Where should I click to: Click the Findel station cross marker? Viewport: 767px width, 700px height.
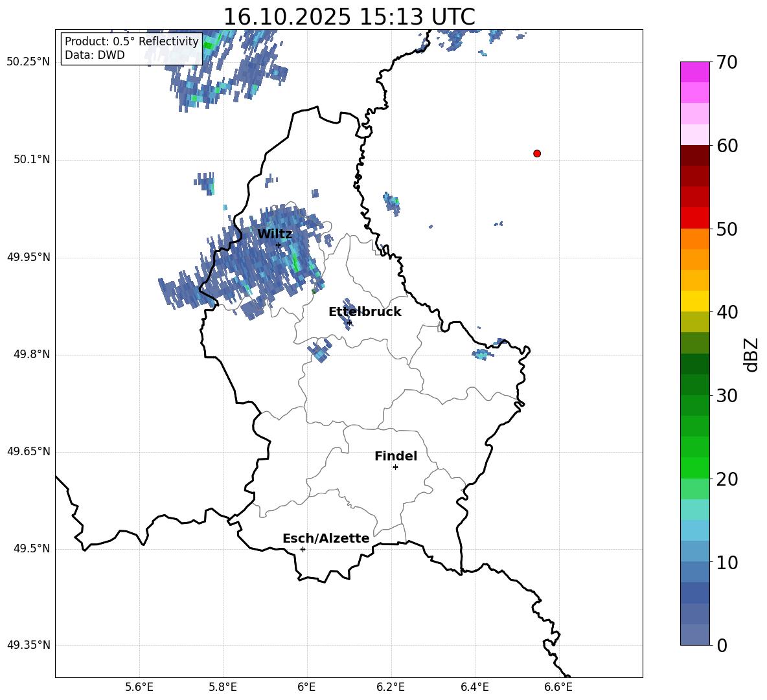point(395,468)
